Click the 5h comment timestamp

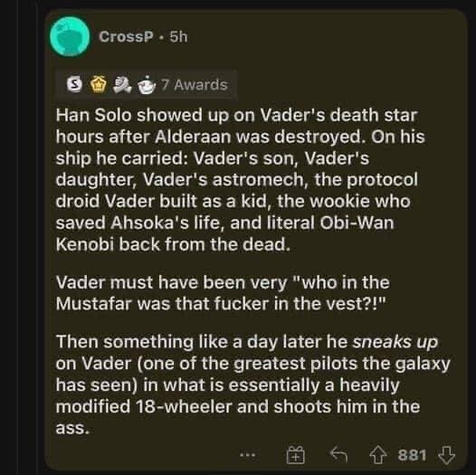coord(178,37)
